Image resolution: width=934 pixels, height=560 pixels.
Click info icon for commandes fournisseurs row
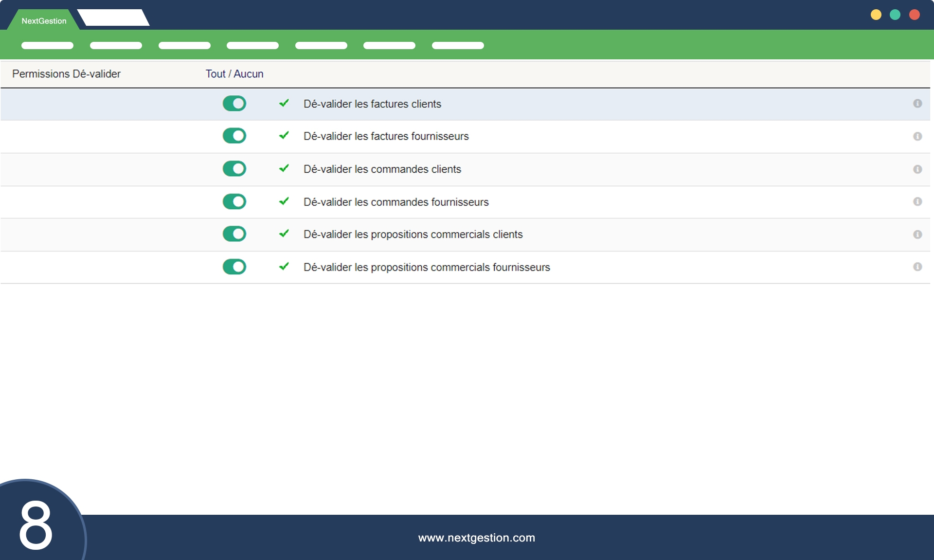(917, 202)
